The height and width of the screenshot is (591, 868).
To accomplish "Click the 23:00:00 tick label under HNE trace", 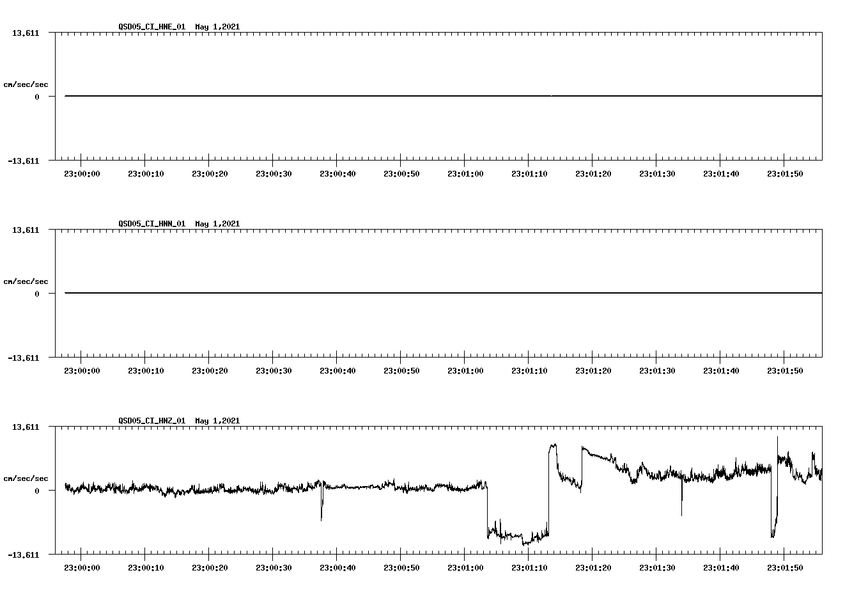I will 82,172.
